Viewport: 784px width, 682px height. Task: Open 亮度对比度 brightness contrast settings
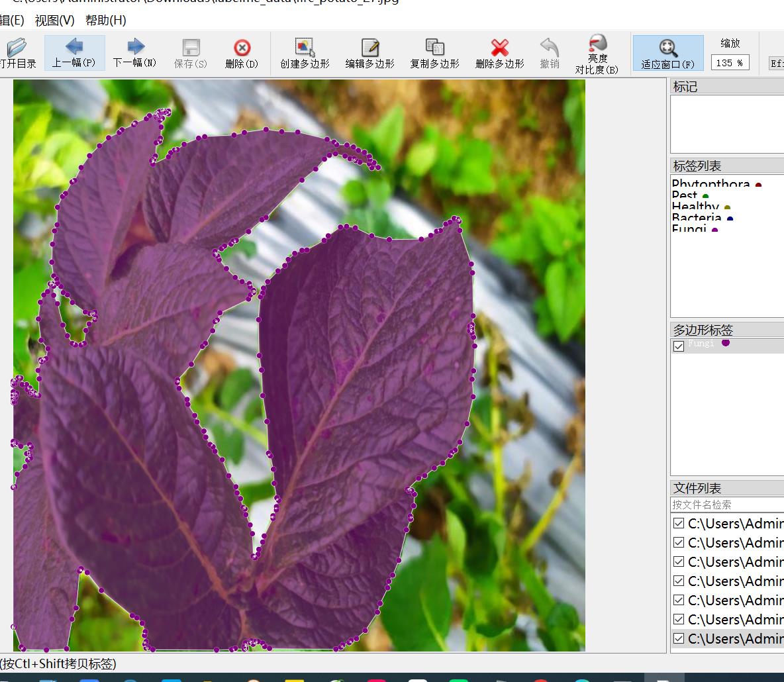click(597, 53)
